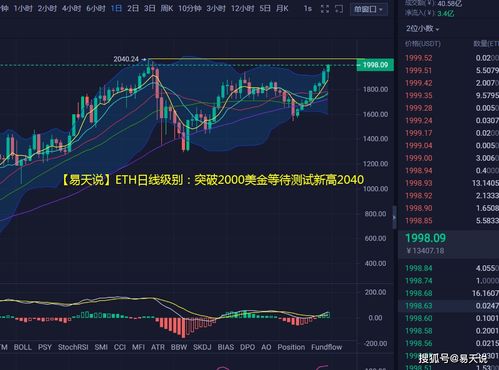
Task: Activate the DPO indicator
Action: click(247, 347)
